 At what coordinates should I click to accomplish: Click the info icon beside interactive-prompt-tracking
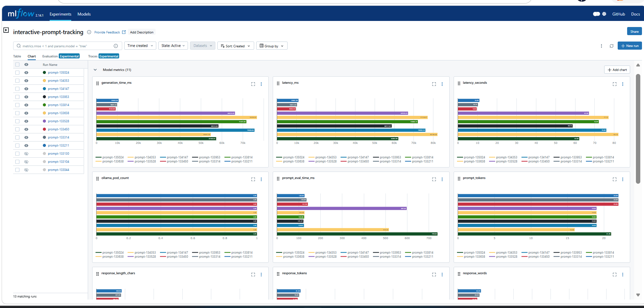click(89, 32)
